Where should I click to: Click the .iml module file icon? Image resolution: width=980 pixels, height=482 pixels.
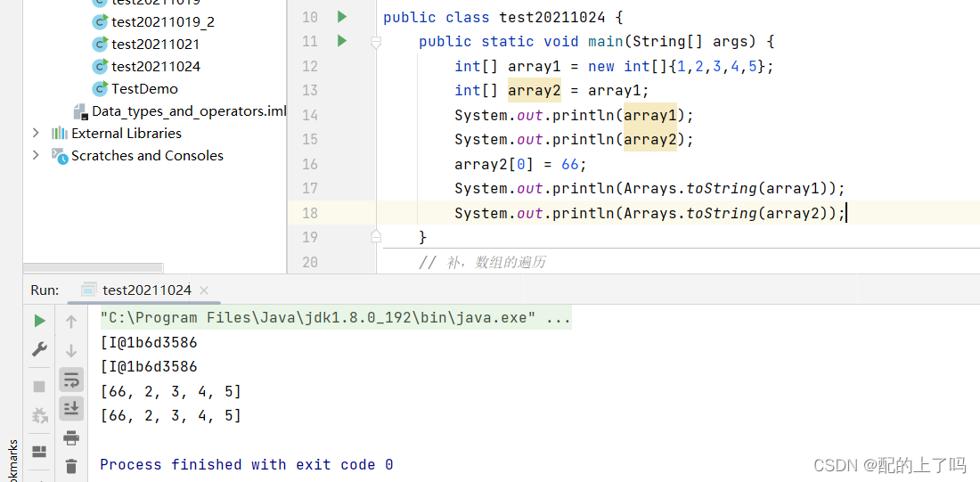[x=80, y=112]
